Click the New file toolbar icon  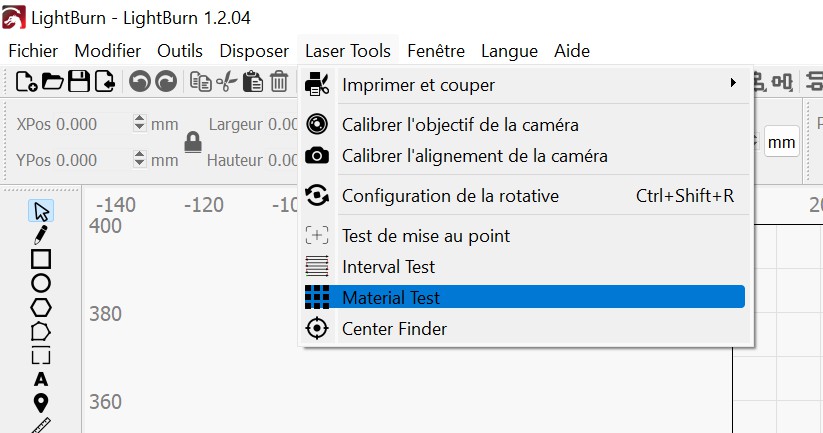(x=26, y=82)
